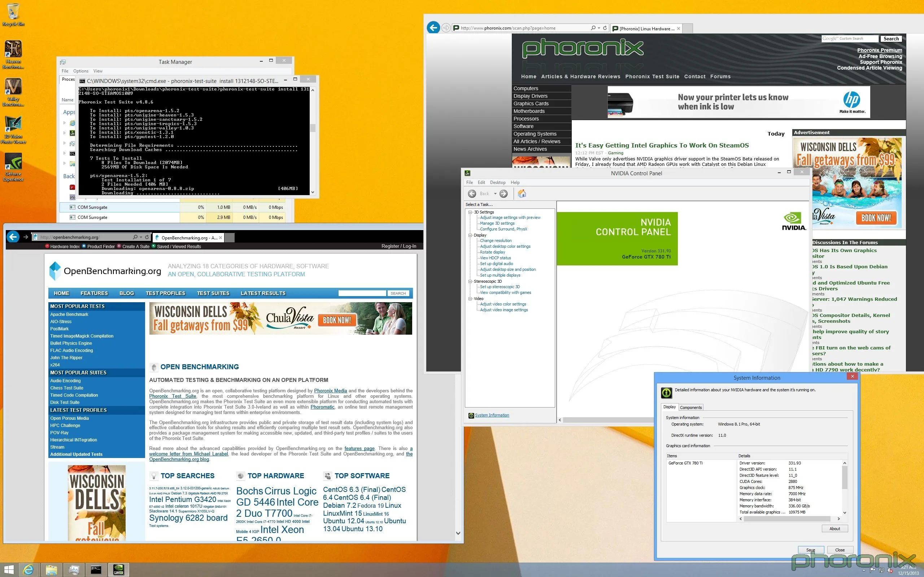The height and width of the screenshot is (577, 924).
Task: Collapse the Stereoscopic 3D tree node
Action: click(470, 281)
